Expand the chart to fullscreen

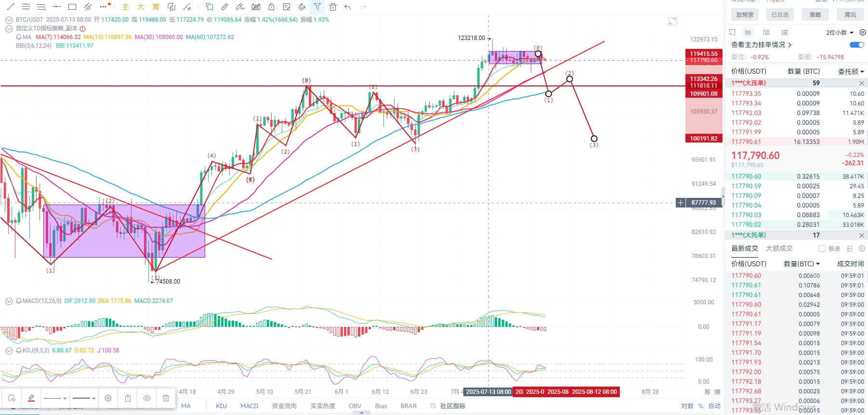[672, 21]
